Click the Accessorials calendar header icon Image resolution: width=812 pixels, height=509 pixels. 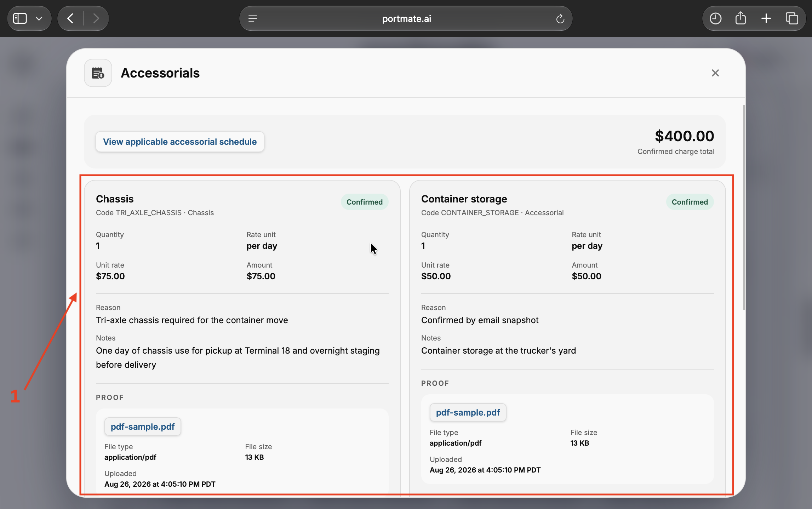click(x=98, y=73)
